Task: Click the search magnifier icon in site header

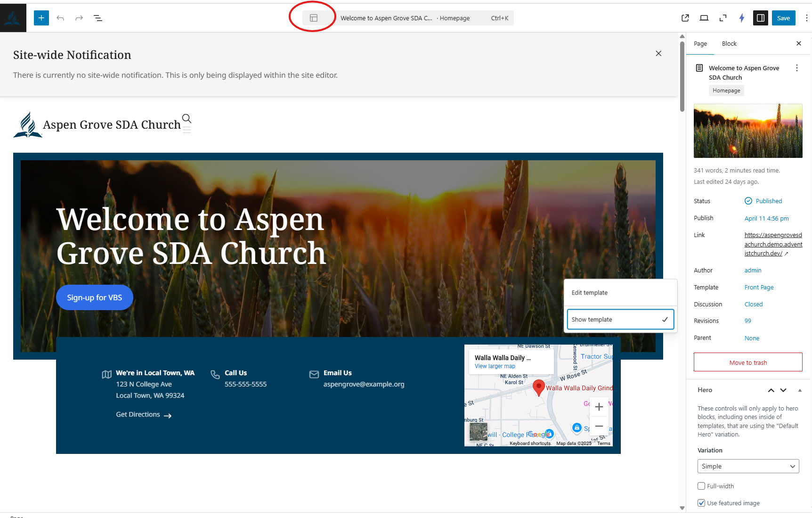Action: 187,118
